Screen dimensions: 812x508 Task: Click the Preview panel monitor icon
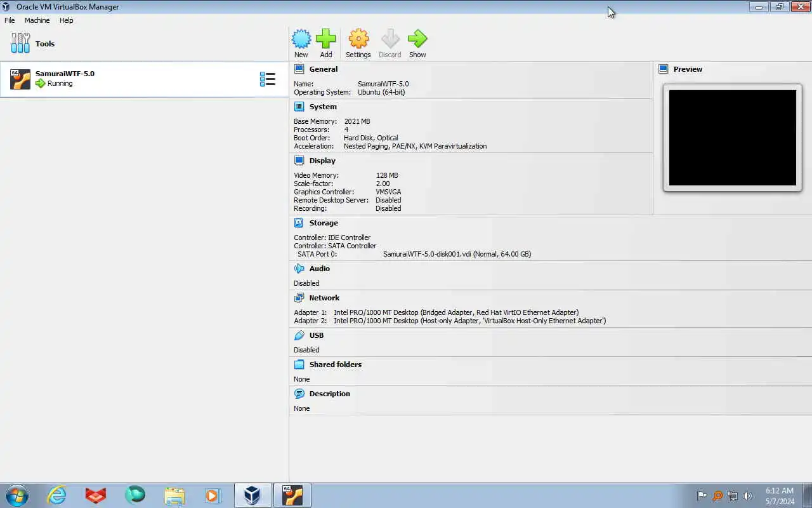tap(664, 69)
